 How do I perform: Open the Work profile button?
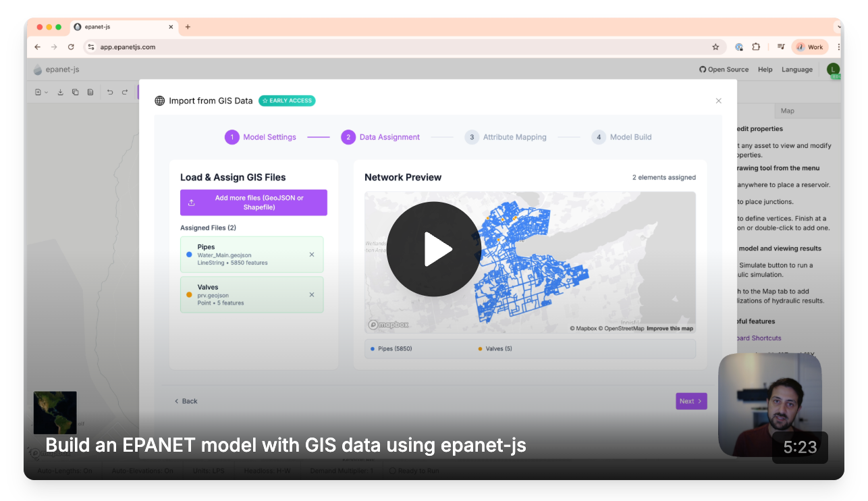(810, 47)
